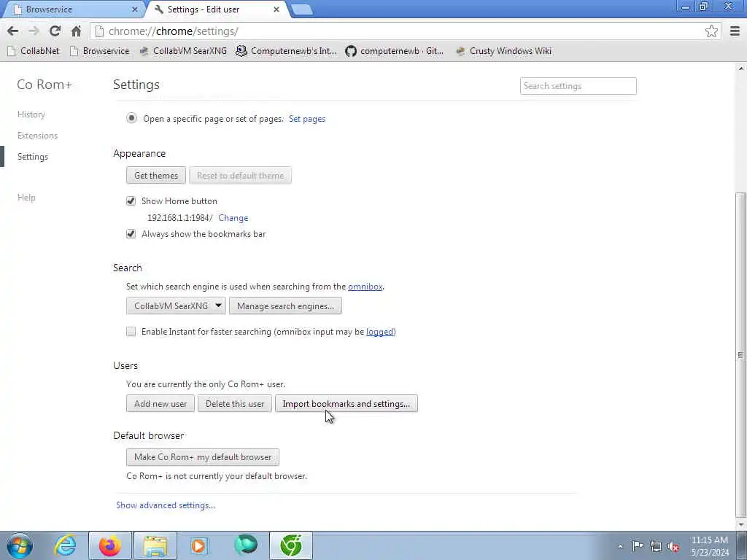This screenshot has height=560, width=747.
Task: Open the taskbar clock showing 11:15 AM
Action: pyautogui.click(x=710, y=545)
